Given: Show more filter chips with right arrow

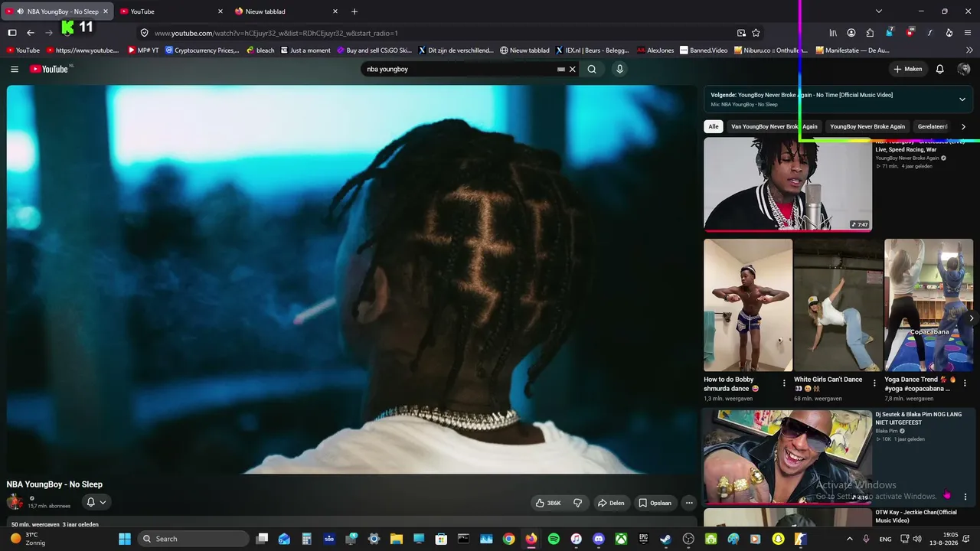Looking at the screenshot, I should pyautogui.click(x=963, y=126).
